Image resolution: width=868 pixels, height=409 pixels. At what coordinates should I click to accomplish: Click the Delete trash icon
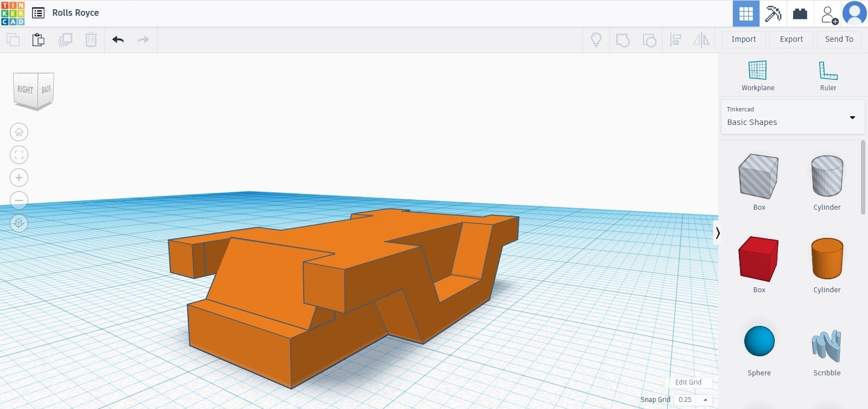click(x=91, y=40)
